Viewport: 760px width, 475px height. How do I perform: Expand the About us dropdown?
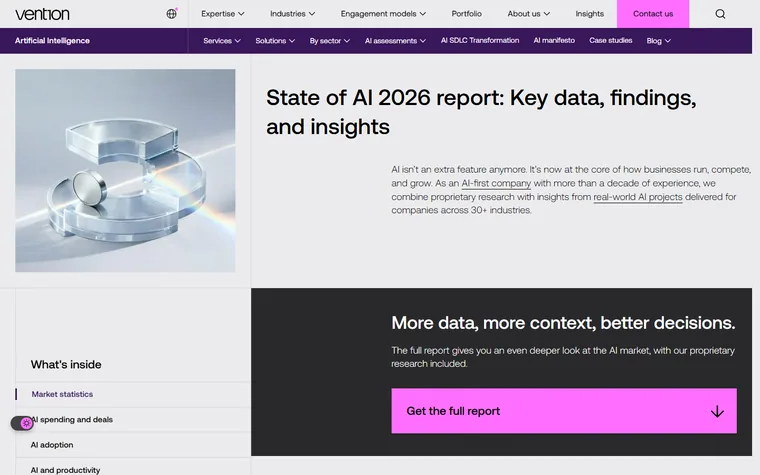coord(528,14)
